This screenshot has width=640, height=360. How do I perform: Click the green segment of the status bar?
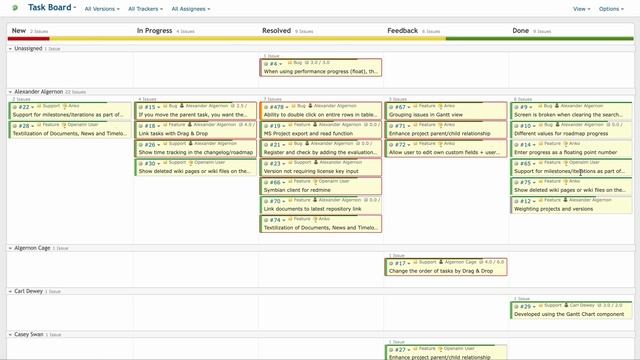540,39
